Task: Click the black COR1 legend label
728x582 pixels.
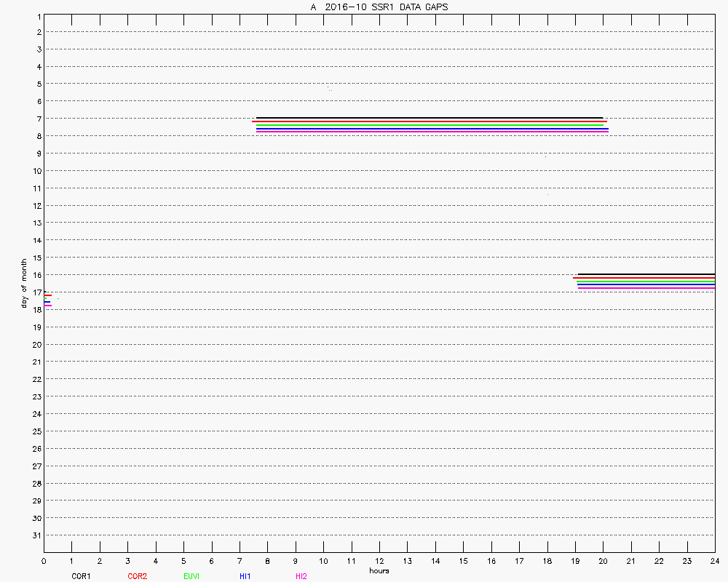Action: (80, 576)
